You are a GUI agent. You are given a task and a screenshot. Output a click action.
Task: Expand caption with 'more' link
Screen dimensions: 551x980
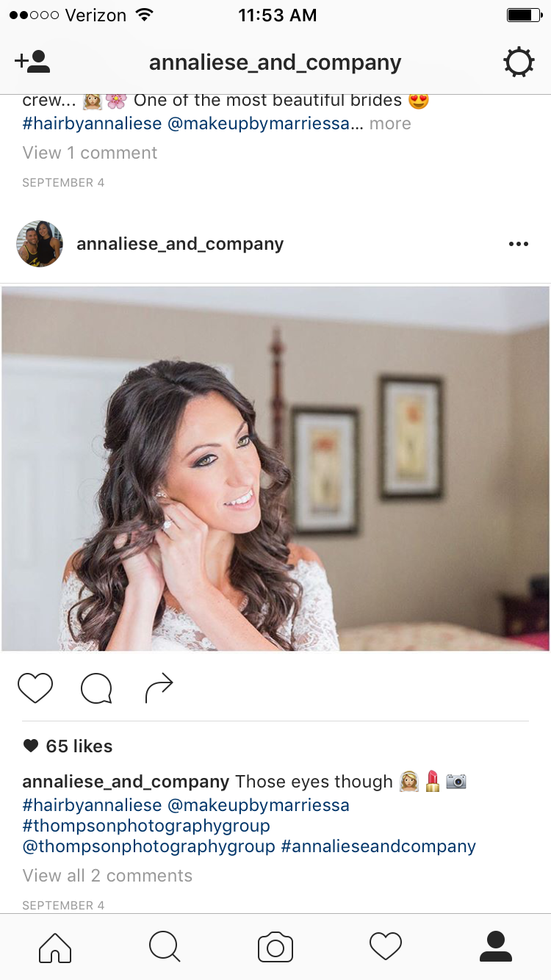(390, 123)
